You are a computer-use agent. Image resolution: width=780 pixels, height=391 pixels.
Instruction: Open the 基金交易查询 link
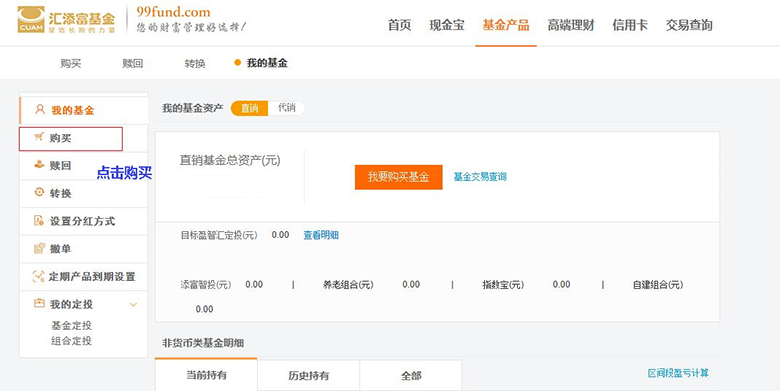coord(480,177)
